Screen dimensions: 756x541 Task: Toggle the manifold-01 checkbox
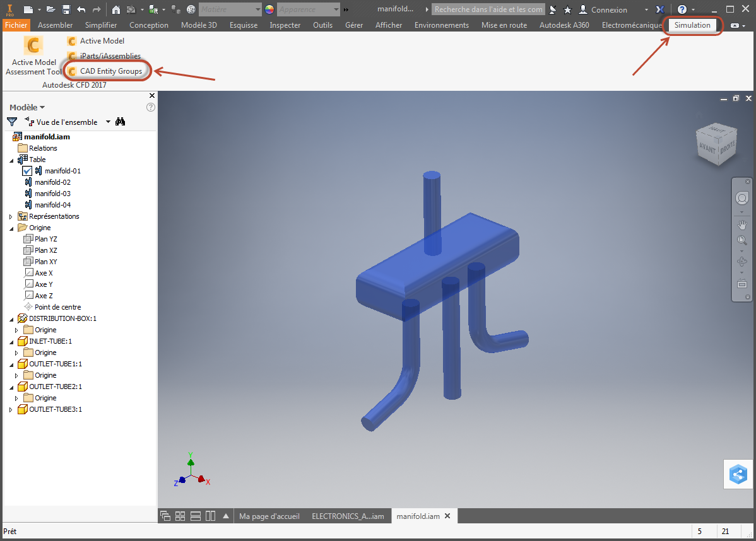(27, 171)
